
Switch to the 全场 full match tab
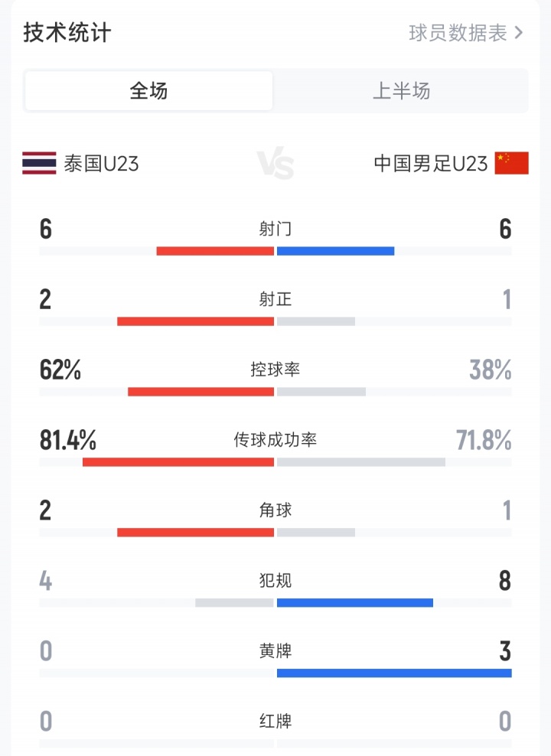[x=148, y=91]
